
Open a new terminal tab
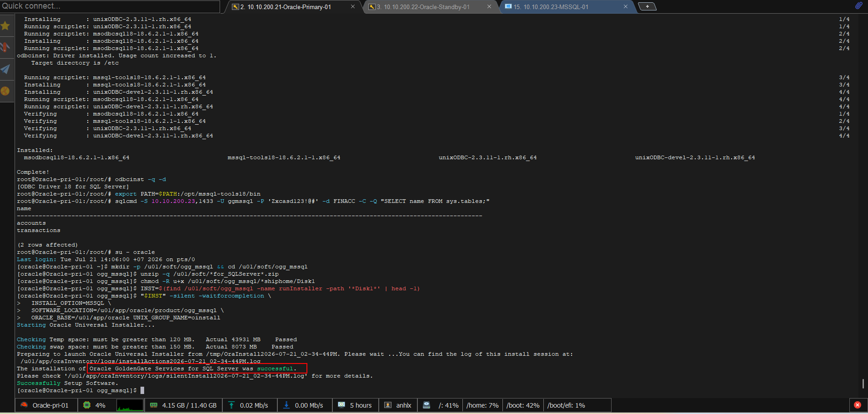click(x=647, y=6)
